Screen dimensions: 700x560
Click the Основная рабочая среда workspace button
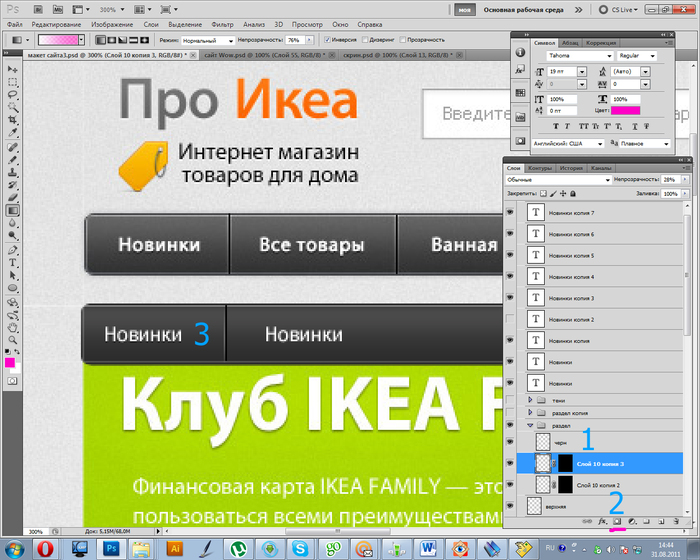pyautogui.click(x=523, y=10)
